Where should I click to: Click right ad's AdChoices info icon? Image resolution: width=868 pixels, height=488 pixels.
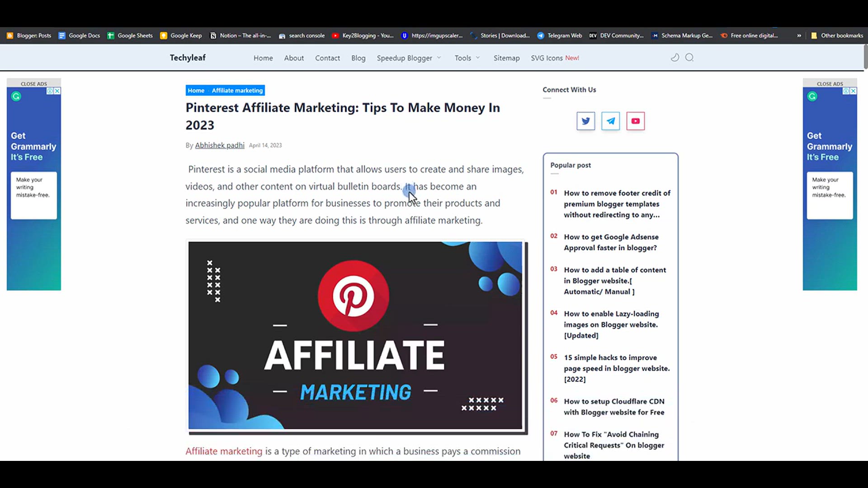(x=846, y=91)
